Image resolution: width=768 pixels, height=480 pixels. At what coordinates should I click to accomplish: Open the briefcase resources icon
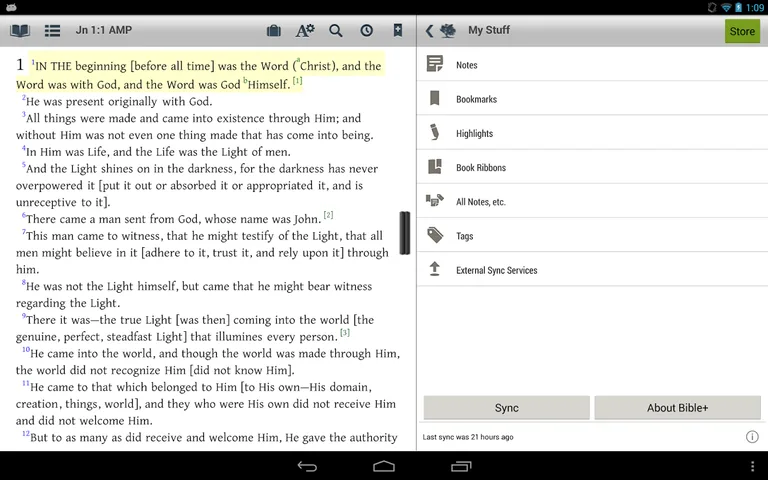click(274, 31)
